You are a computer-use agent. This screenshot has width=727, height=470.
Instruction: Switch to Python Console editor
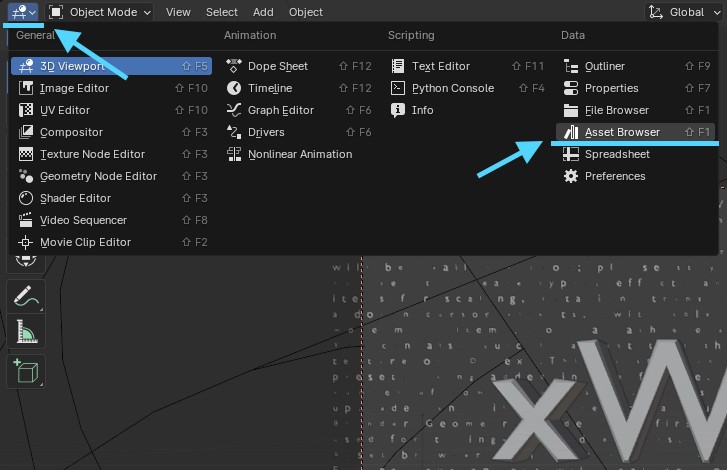[452, 88]
